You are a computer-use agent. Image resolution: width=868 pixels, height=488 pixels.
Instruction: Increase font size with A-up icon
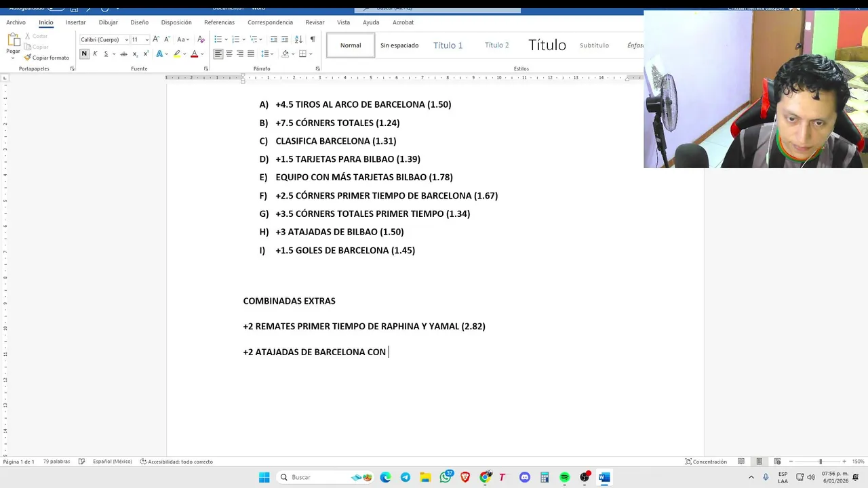[156, 39]
